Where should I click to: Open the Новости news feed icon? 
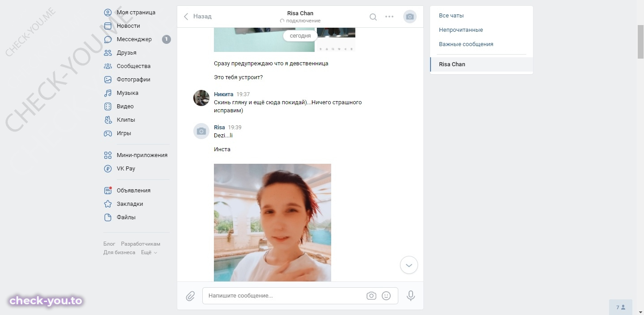point(108,26)
